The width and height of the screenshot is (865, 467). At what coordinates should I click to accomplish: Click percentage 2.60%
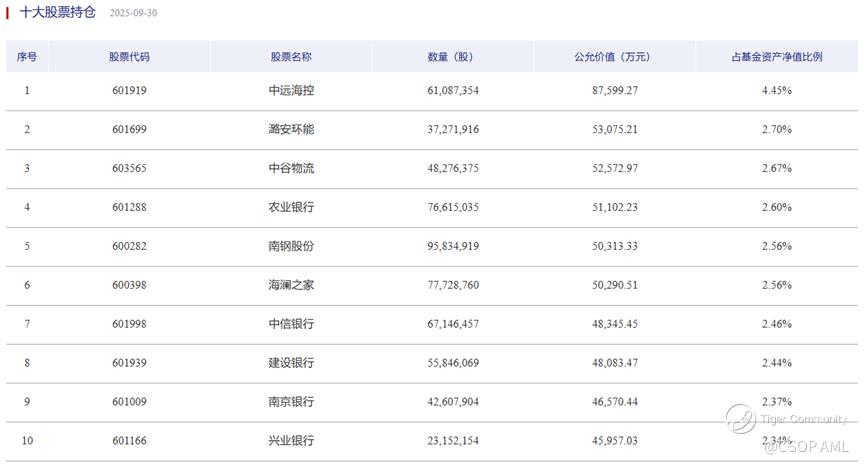click(x=777, y=207)
